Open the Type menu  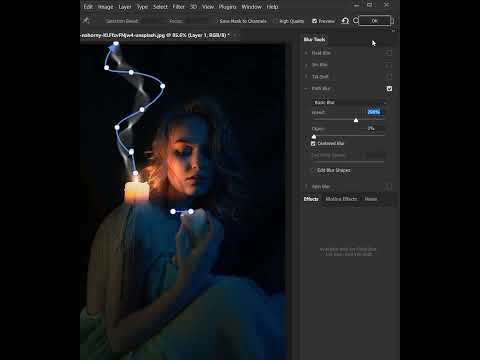tap(142, 7)
